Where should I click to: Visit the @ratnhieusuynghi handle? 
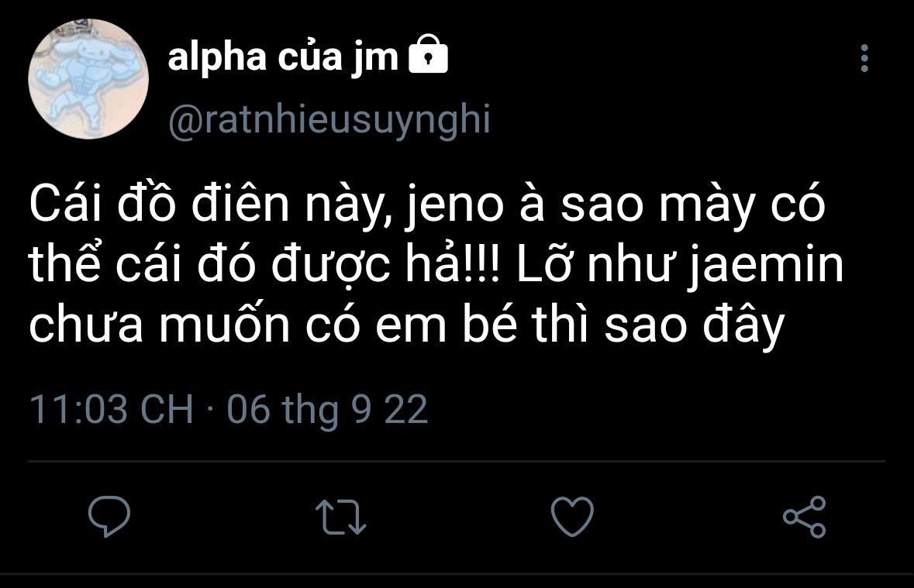pyautogui.click(x=329, y=120)
